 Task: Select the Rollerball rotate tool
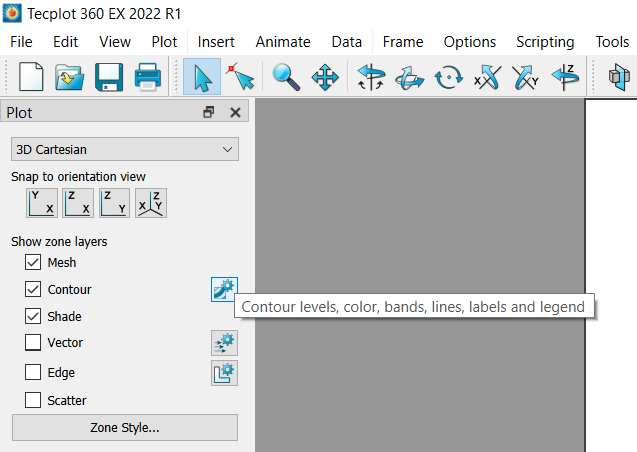coord(410,77)
